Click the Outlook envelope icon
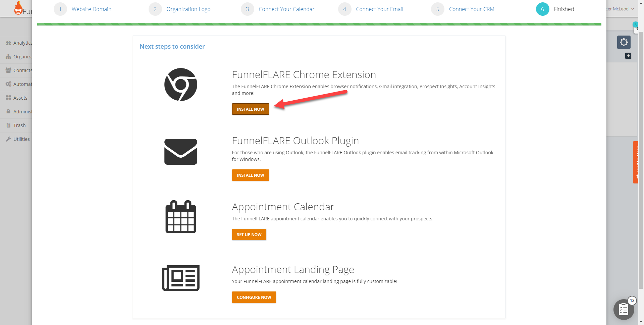This screenshot has height=325, width=644. [181, 152]
